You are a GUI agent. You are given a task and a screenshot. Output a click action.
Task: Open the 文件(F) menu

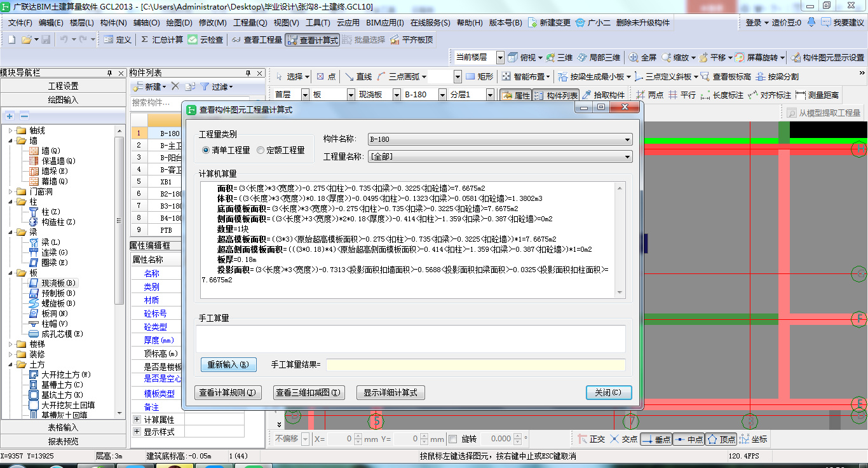20,22
